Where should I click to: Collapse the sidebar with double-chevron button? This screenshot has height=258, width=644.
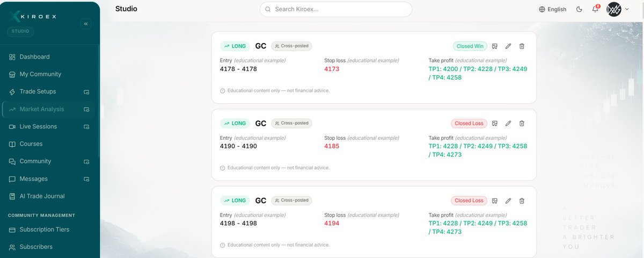[x=86, y=24]
